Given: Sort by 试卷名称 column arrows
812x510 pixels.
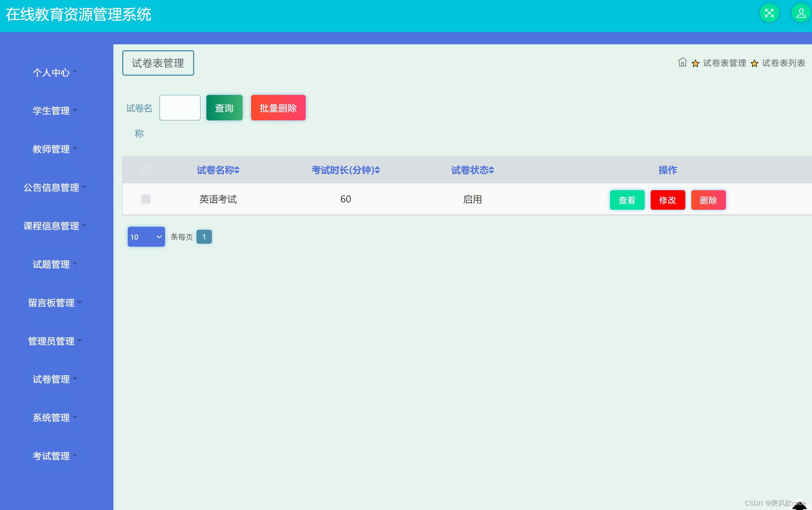Looking at the screenshot, I should point(237,170).
